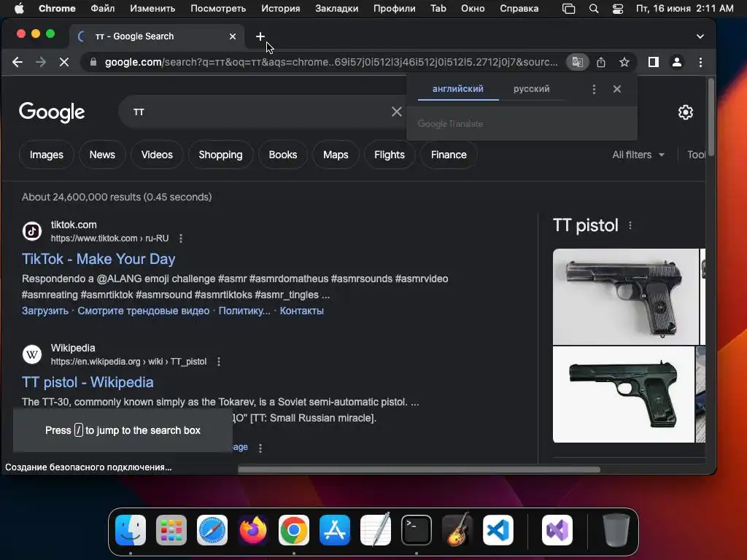Viewport: 747px width, 560px height.
Task: Filter results by Finance
Action: (449, 155)
